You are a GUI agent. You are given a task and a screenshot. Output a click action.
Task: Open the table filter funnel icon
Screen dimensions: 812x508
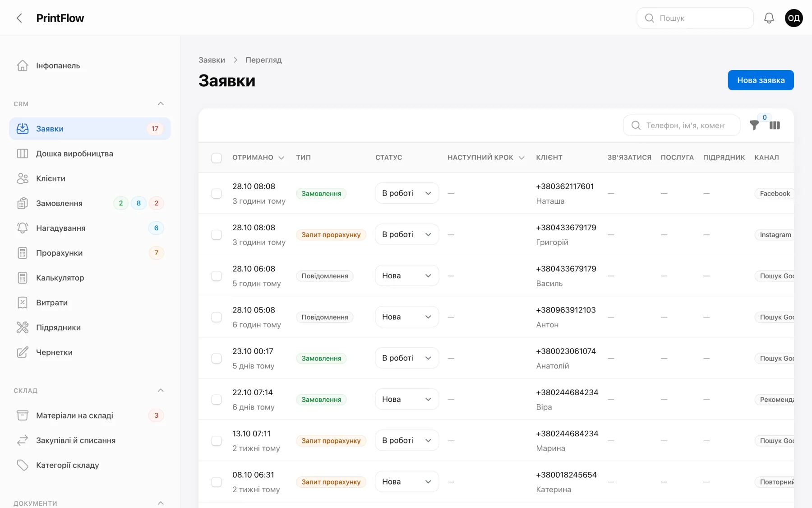pyautogui.click(x=754, y=126)
